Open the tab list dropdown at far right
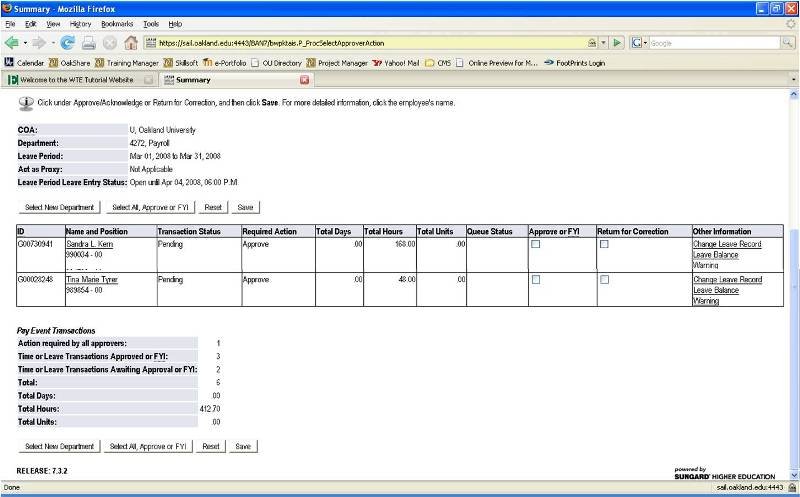This screenshot has width=800, height=497. (x=793, y=79)
